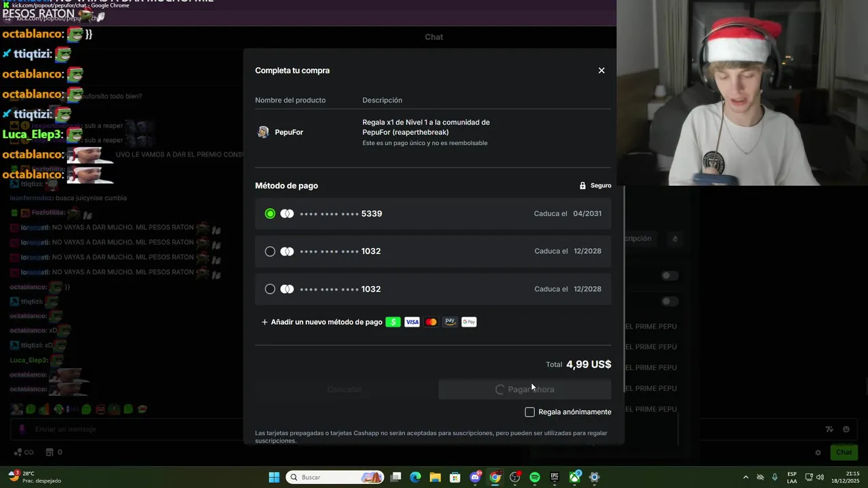Open OBS Studio from taskbar
The width and height of the screenshot is (868, 488).
[515, 477]
